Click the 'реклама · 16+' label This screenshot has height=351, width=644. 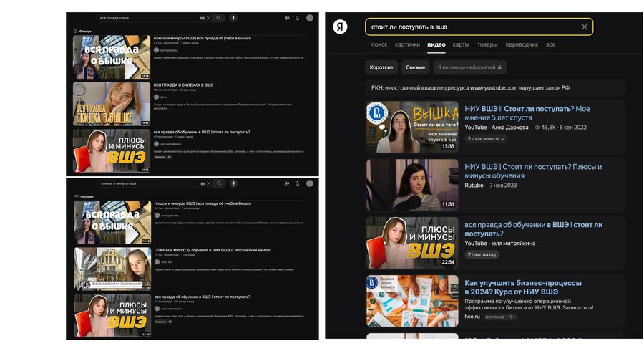(500, 317)
